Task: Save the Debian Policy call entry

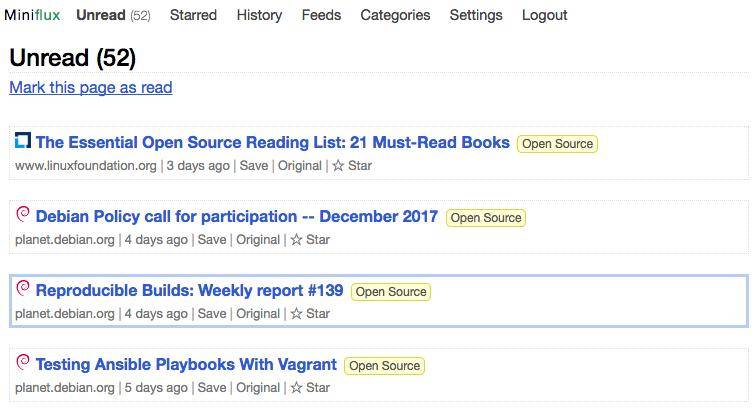Action: tap(212, 240)
